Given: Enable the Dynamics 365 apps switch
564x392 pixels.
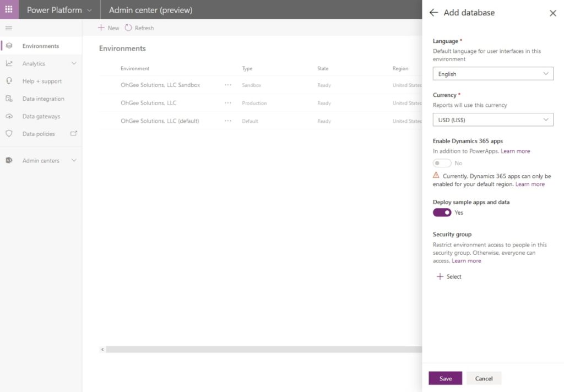Looking at the screenshot, I should (441, 163).
